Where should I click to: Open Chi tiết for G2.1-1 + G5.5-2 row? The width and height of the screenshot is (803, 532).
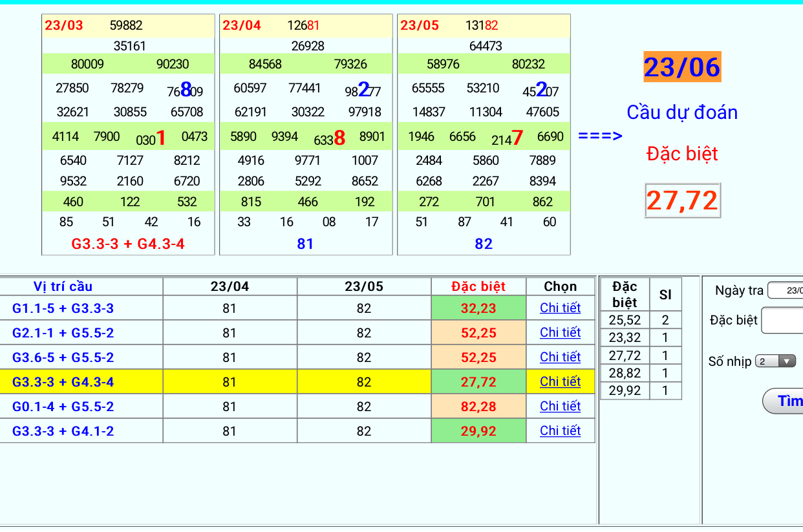(x=560, y=333)
